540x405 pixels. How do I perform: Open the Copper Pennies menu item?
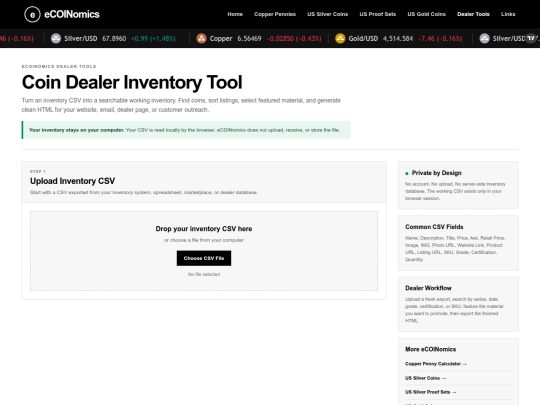tap(275, 14)
